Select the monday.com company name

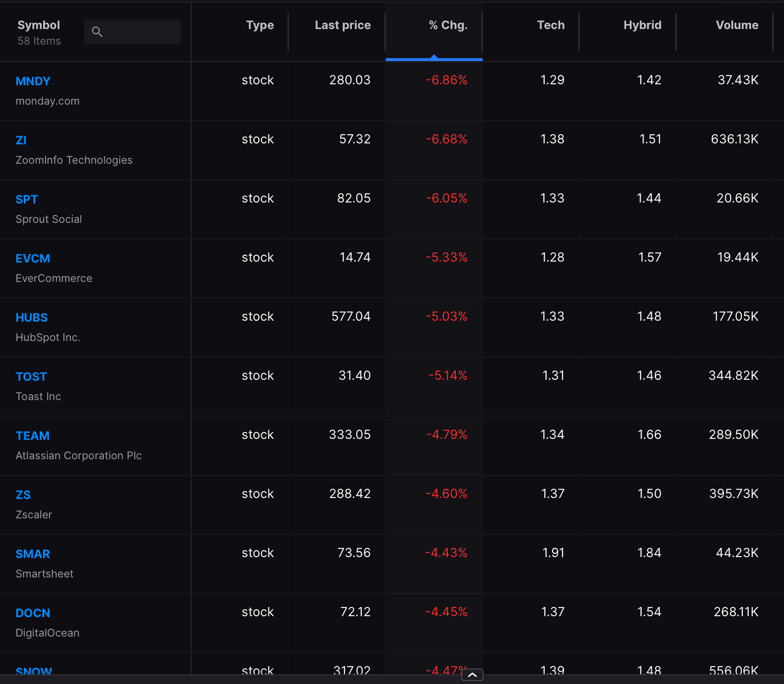pyautogui.click(x=47, y=101)
